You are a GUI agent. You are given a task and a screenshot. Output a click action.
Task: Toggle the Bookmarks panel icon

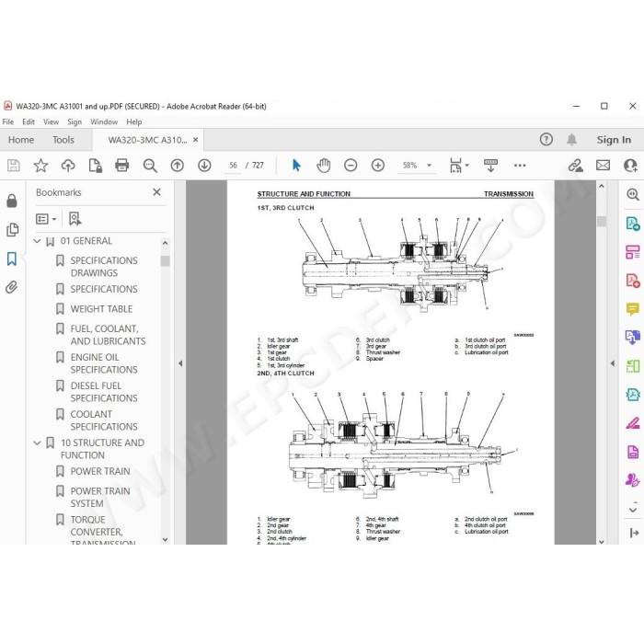[x=12, y=259]
